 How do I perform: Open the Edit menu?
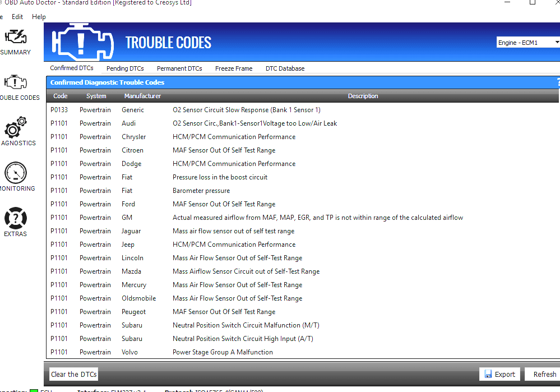(17, 17)
